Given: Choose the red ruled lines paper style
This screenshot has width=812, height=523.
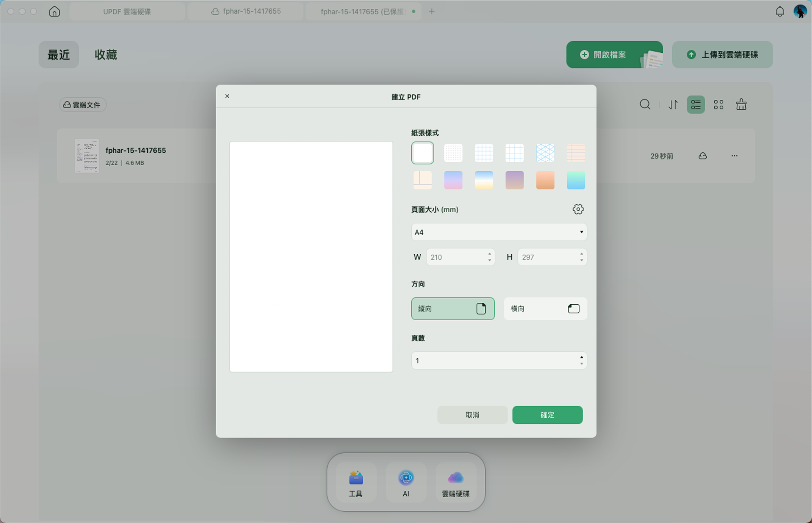Looking at the screenshot, I should pyautogui.click(x=576, y=153).
